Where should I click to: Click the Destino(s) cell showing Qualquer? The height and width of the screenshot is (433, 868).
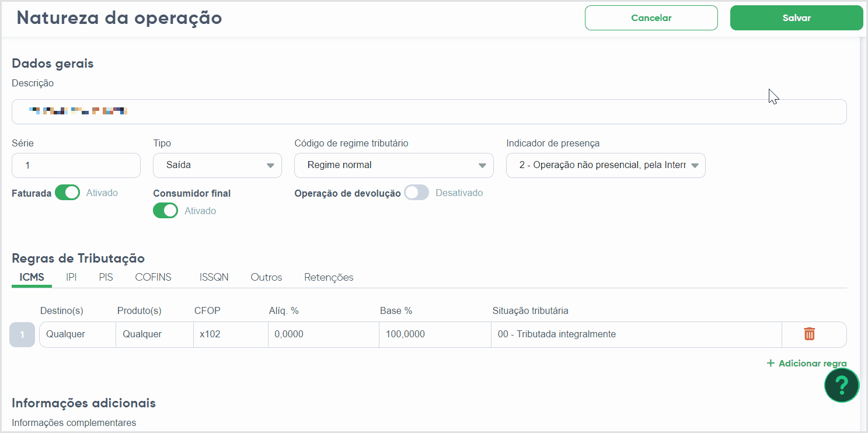click(78, 334)
